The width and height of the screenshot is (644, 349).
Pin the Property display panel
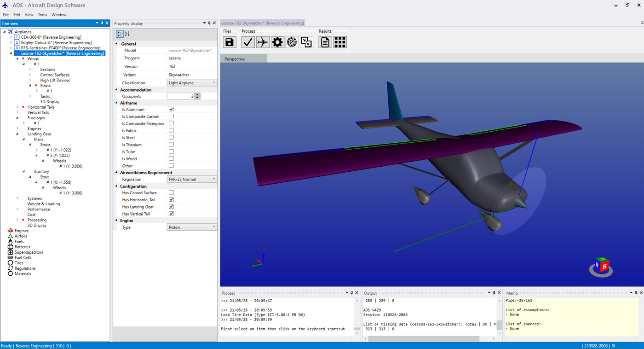(209, 23)
